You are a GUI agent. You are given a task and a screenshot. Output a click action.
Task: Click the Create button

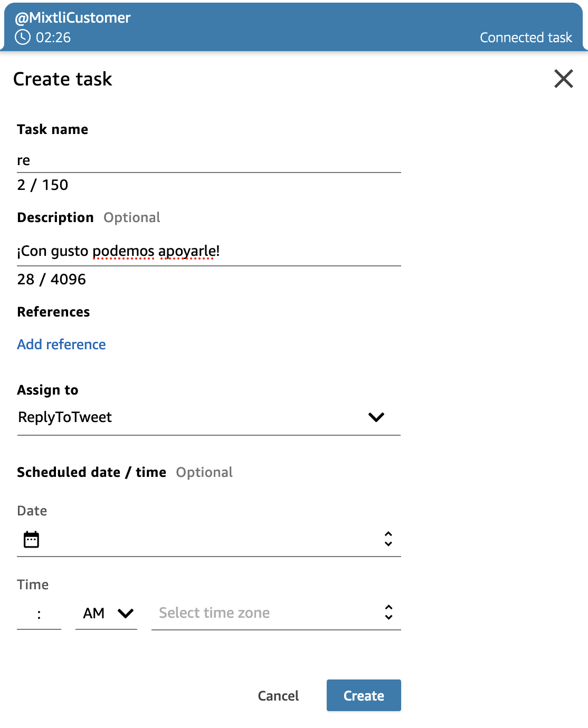click(x=364, y=695)
